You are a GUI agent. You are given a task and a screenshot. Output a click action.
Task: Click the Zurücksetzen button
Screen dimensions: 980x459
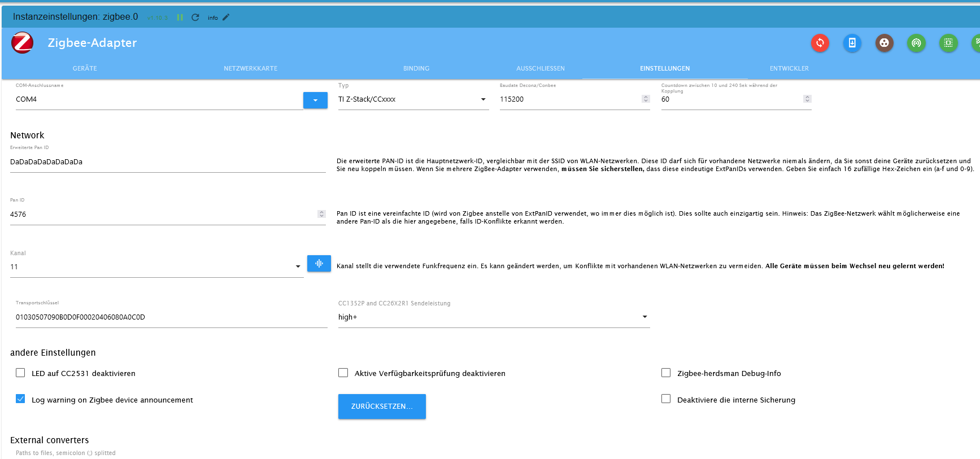coord(382,406)
